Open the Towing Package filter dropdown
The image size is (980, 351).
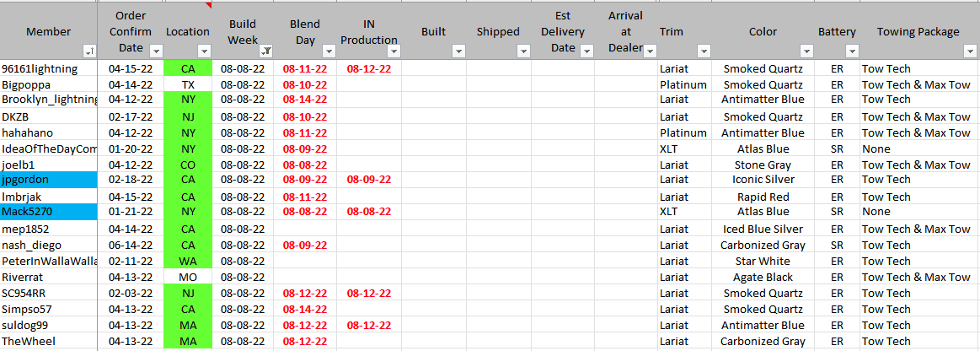click(x=970, y=51)
